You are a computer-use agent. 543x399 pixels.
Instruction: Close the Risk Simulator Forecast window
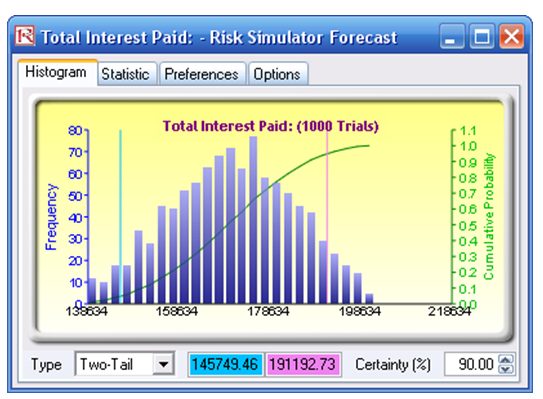pos(511,36)
